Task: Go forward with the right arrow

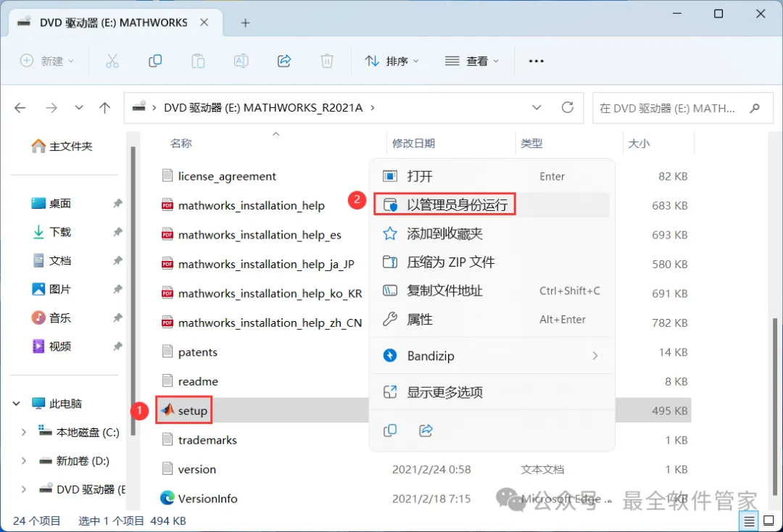Action: [x=51, y=108]
